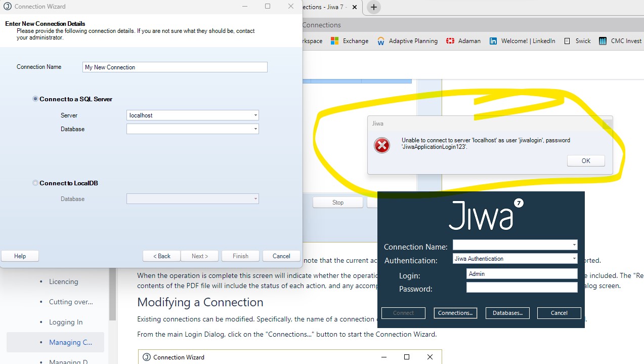Screen dimensions: 644x364
Task: Click the Password field in Jiwa login
Action: (521, 288)
